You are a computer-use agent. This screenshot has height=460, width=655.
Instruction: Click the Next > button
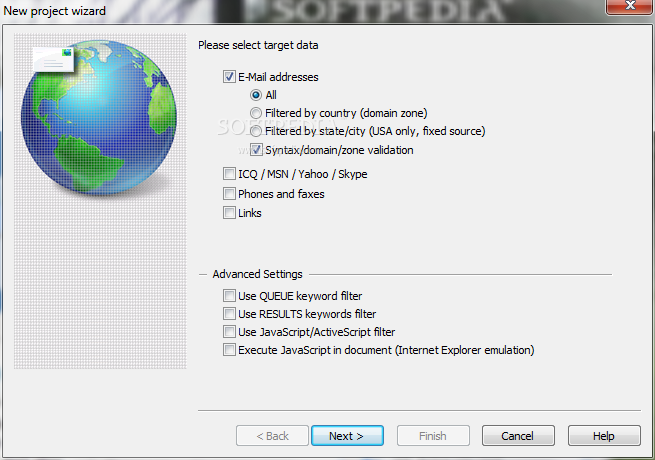(x=347, y=436)
